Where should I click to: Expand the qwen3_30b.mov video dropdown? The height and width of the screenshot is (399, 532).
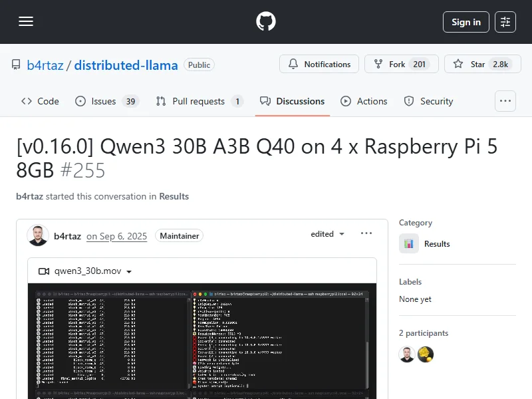(x=85, y=271)
